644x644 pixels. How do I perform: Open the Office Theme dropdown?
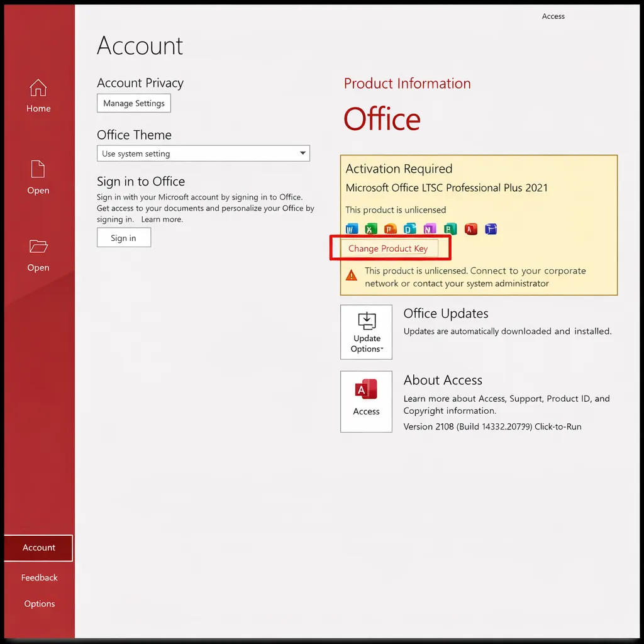click(203, 153)
